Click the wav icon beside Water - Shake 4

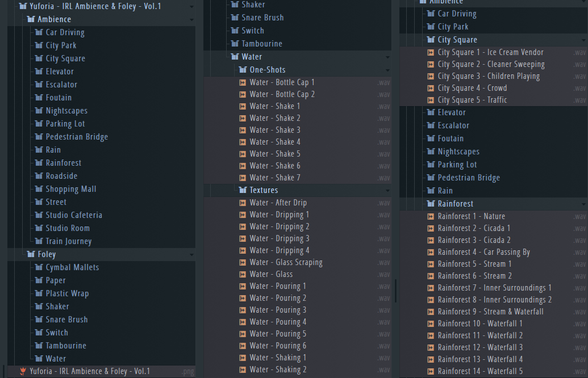tap(243, 142)
